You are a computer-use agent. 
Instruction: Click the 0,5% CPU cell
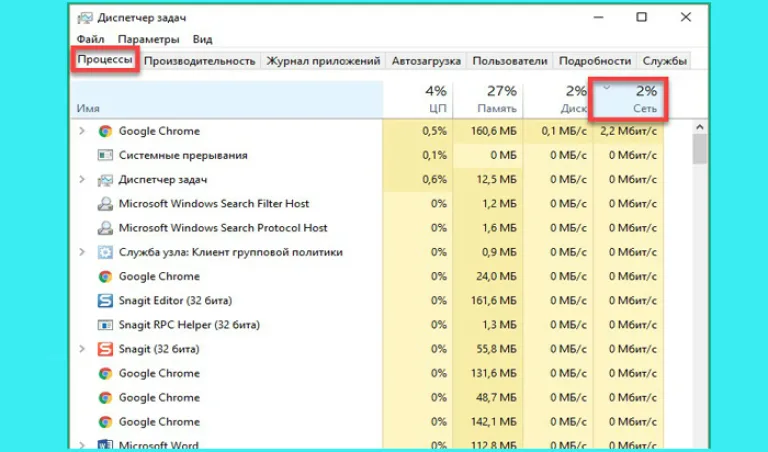pyautogui.click(x=417, y=131)
